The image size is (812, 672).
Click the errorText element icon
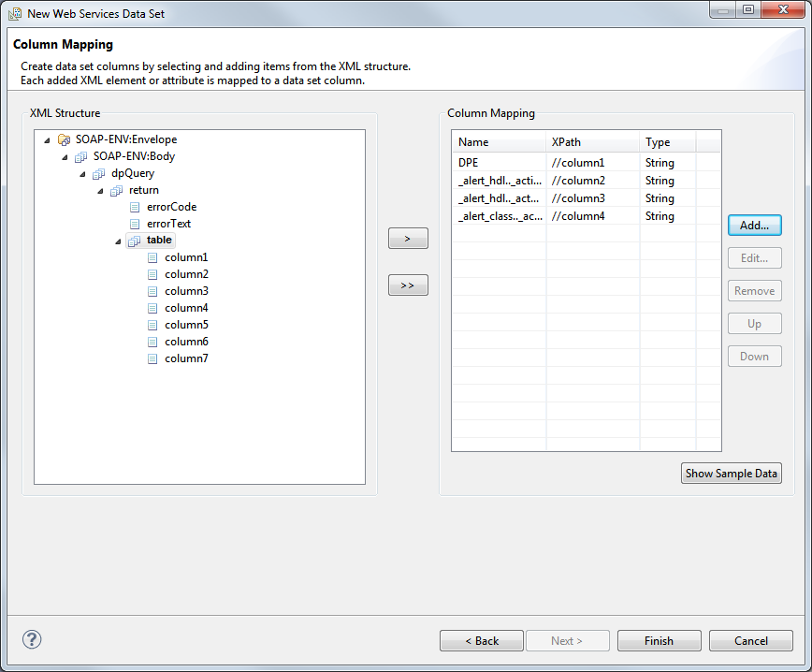(135, 224)
